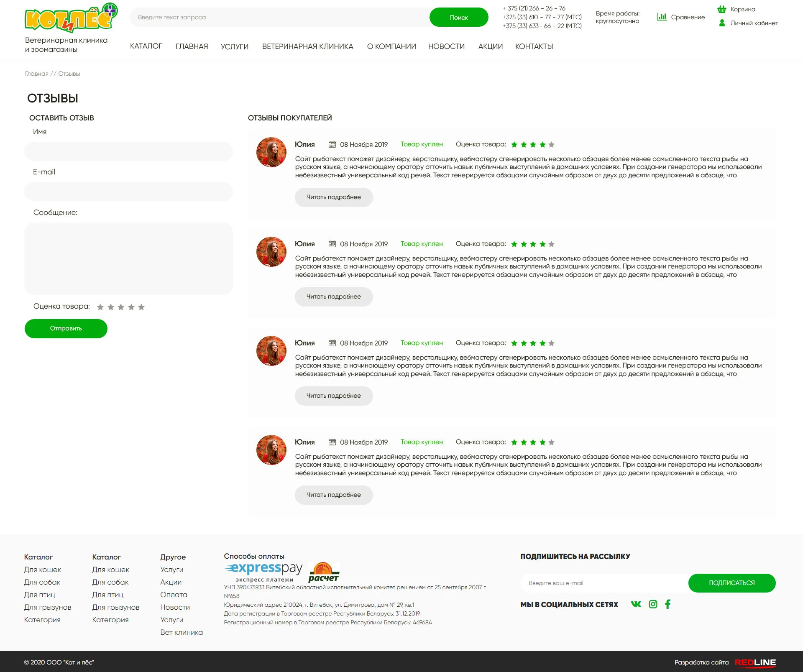This screenshot has width=803, height=672.
Task: Focus the search query input field
Action: pos(279,17)
